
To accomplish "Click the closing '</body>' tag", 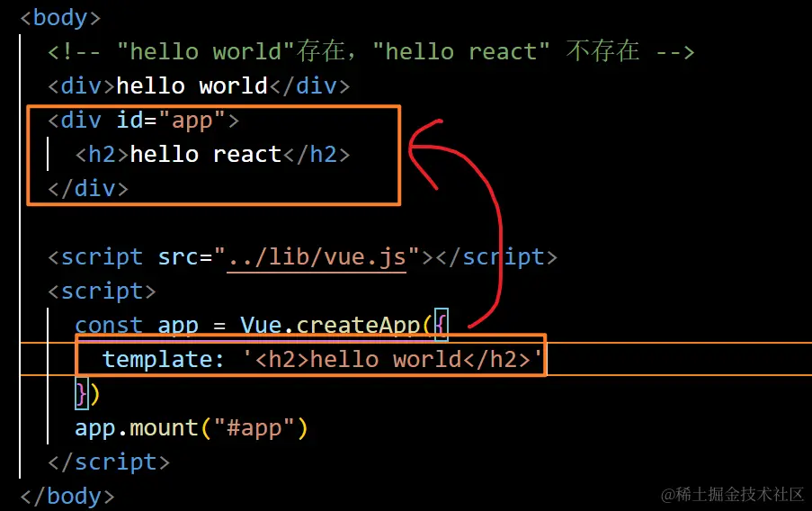I will (x=67, y=496).
